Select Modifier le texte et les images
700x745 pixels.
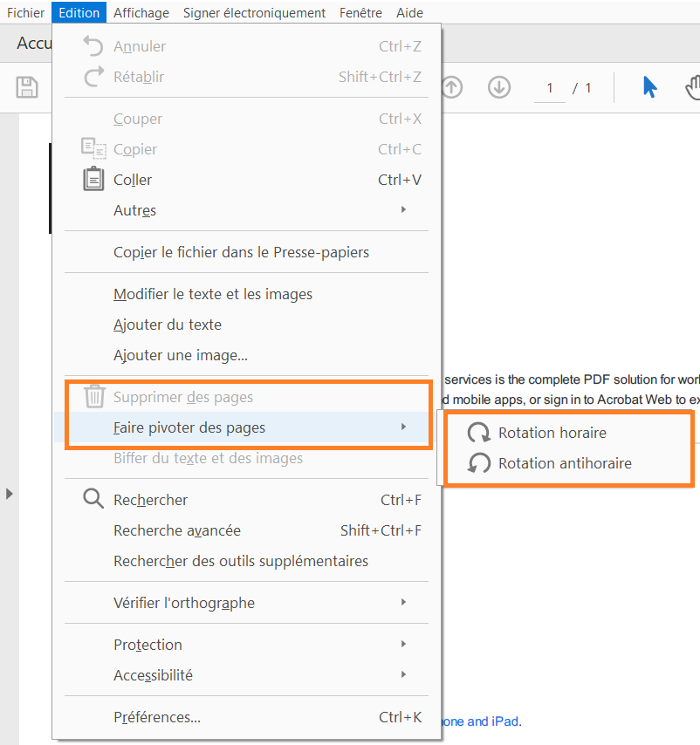click(213, 294)
